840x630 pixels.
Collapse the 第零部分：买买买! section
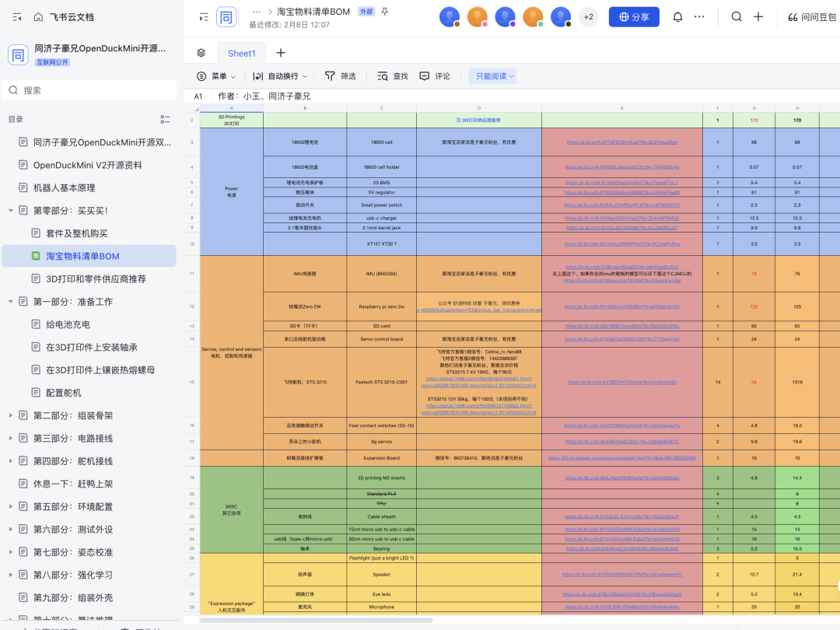(10, 211)
